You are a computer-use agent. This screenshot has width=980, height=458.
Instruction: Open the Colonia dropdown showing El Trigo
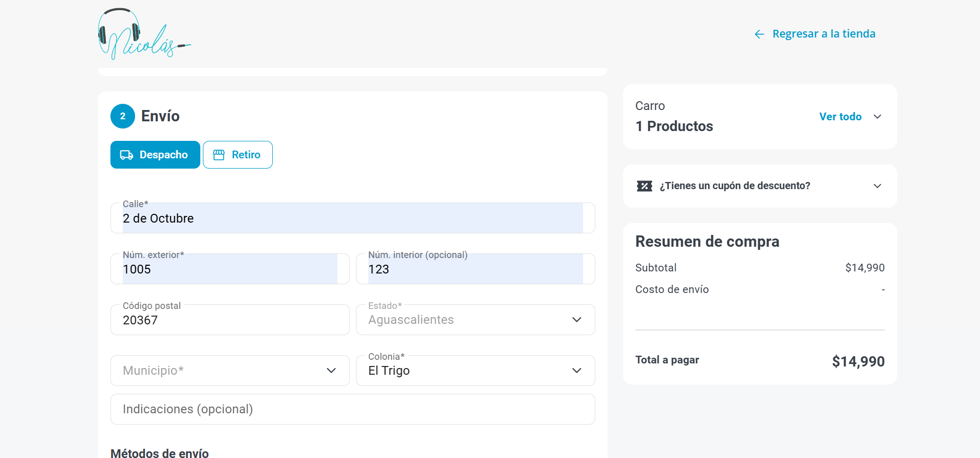[x=476, y=371]
